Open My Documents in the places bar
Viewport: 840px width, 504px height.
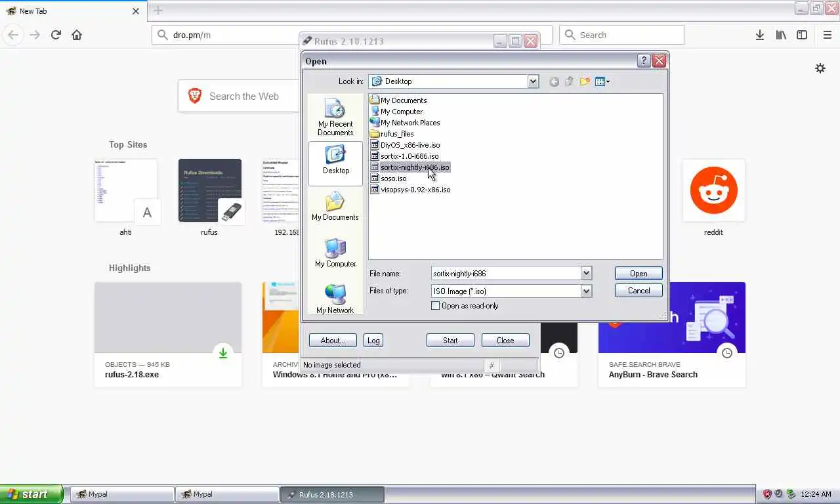click(335, 206)
